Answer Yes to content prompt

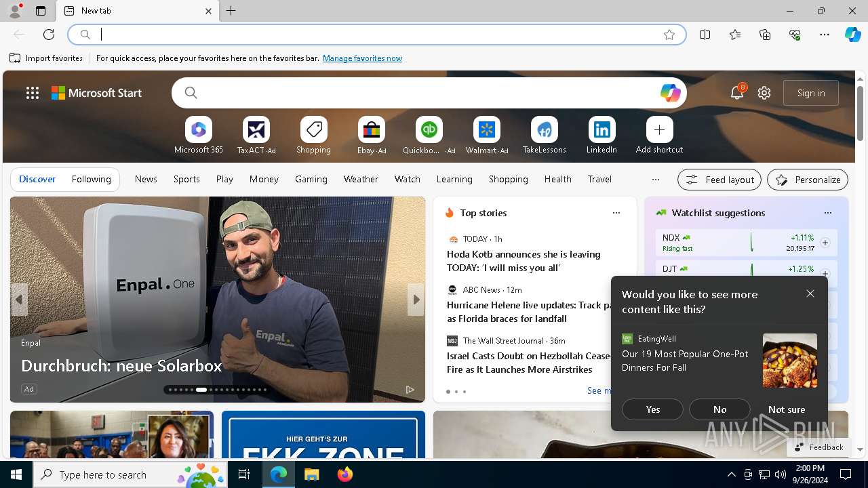[x=652, y=409]
